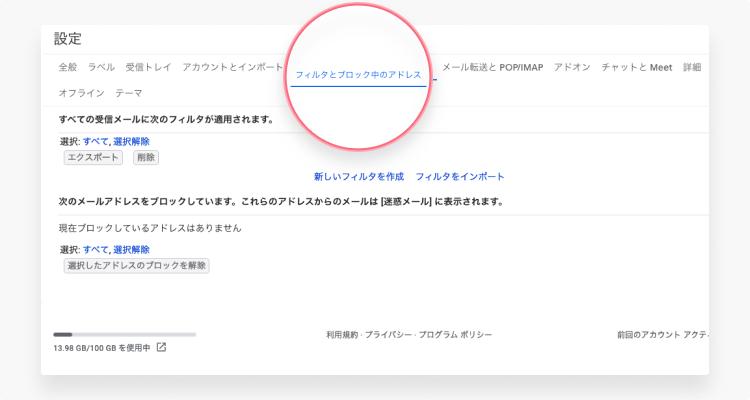Select all filters with すべて link

(x=96, y=141)
